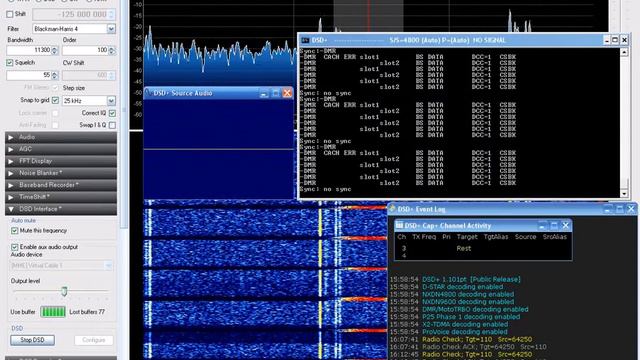This screenshot has height=360, width=640.
Task: Click the 'D-STAR decoding enabled' log line
Action: [462, 287]
